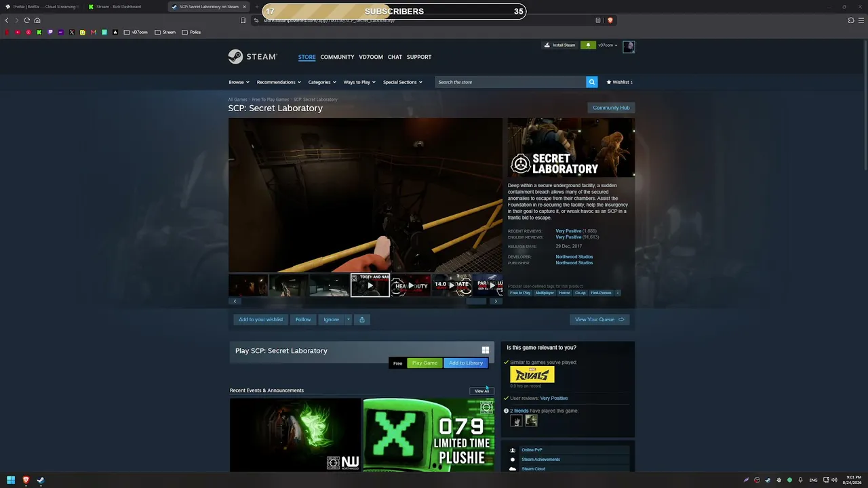Open the Free to Play tag
This screenshot has height=488, width=868.
[x=520, y=293]
